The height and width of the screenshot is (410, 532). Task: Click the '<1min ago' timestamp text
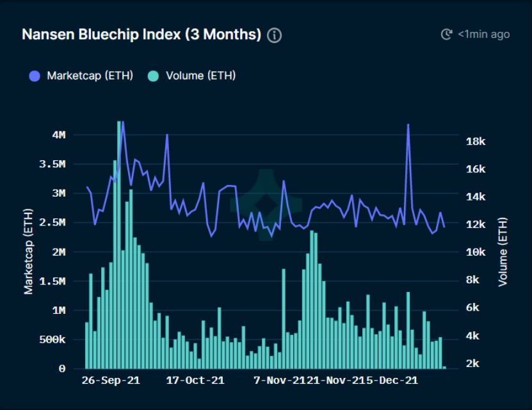pos(484,35)
